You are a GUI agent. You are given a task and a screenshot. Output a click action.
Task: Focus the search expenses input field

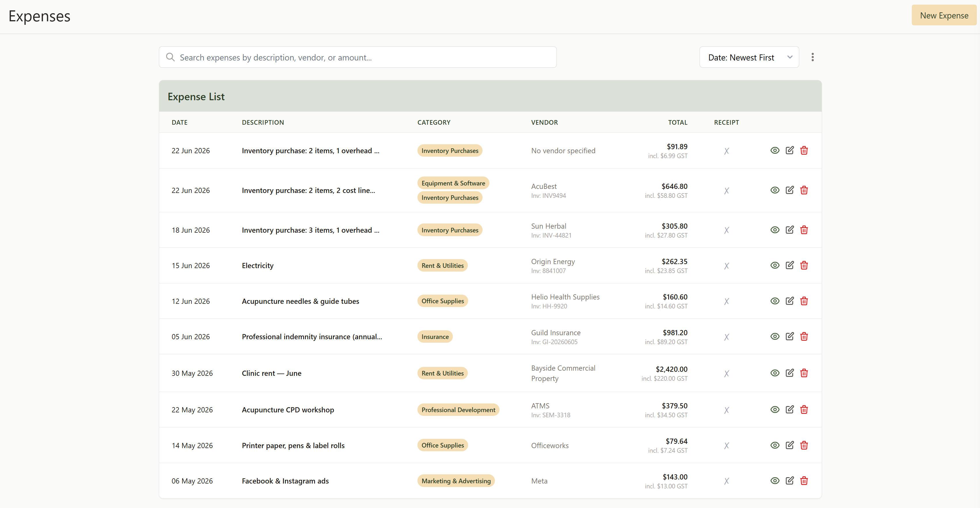point(358,57)
